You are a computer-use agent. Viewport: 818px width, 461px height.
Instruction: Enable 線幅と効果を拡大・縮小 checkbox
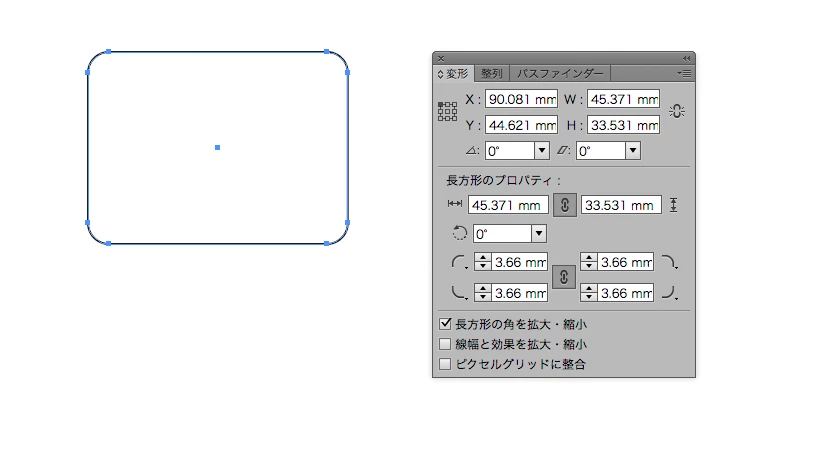pos(445,344)
